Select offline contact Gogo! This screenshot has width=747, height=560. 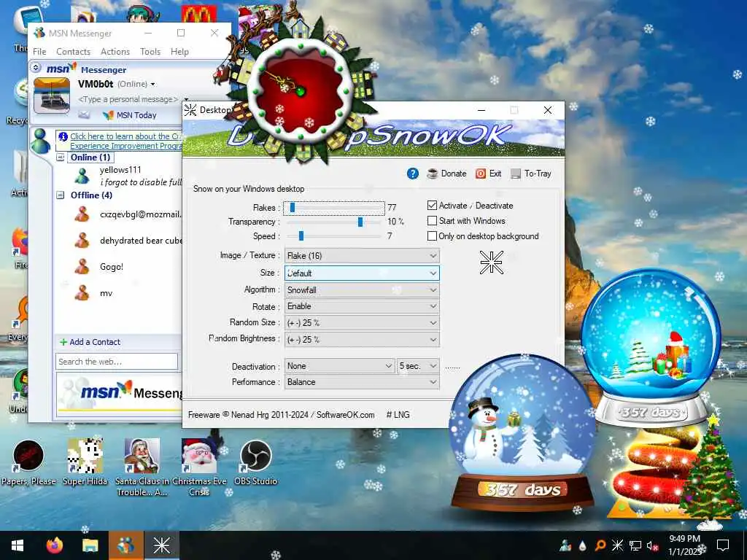pos(112,267)
